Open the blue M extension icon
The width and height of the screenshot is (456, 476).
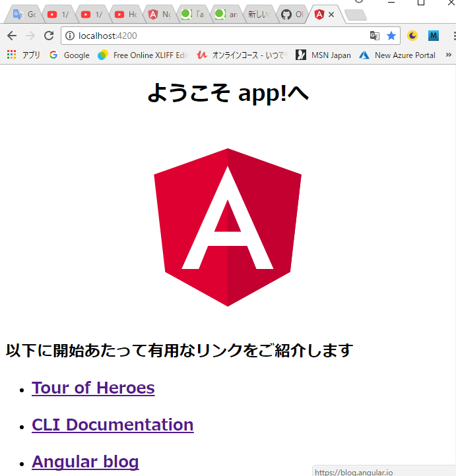point(434,36)
